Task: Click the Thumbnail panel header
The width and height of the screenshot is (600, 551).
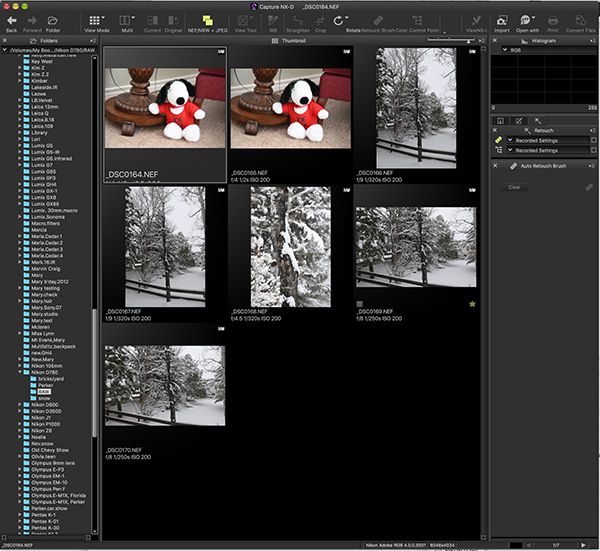Action: click(289, 41)
